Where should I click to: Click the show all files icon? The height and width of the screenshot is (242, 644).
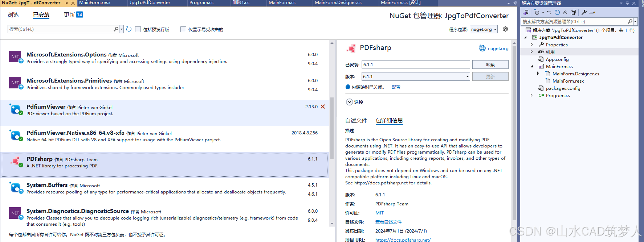click(x=573, y=12)
